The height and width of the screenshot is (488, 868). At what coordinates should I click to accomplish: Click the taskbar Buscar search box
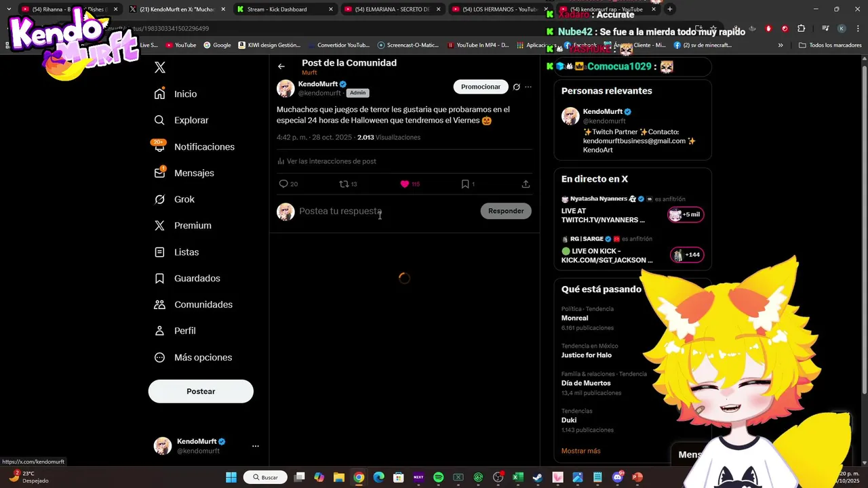click(266, 477)
